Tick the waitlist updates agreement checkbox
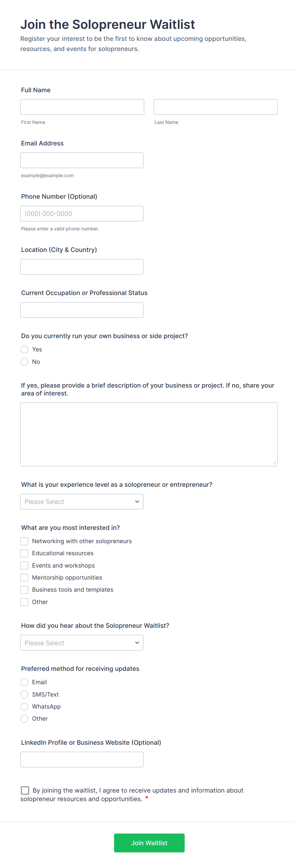Image resolution: width=295 pixels, height=868 pixels. pos(25,790)
